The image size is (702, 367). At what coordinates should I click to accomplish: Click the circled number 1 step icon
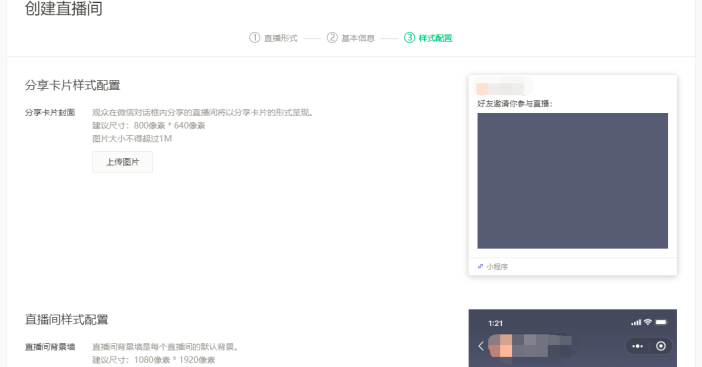(254, 38)
